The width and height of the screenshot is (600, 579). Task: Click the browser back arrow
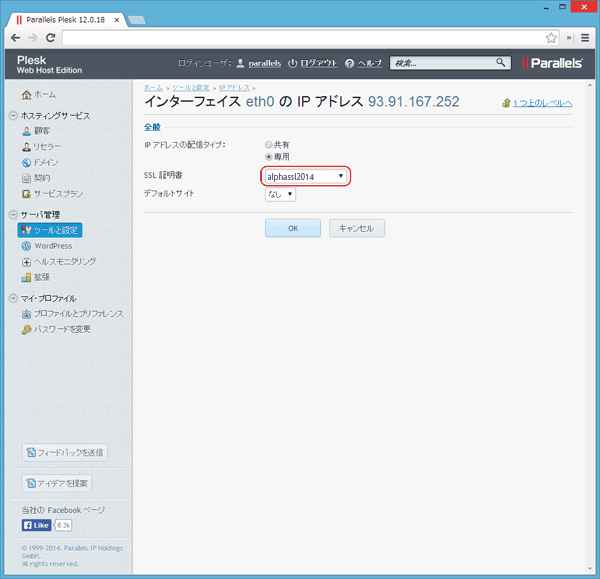pos(15,38)
